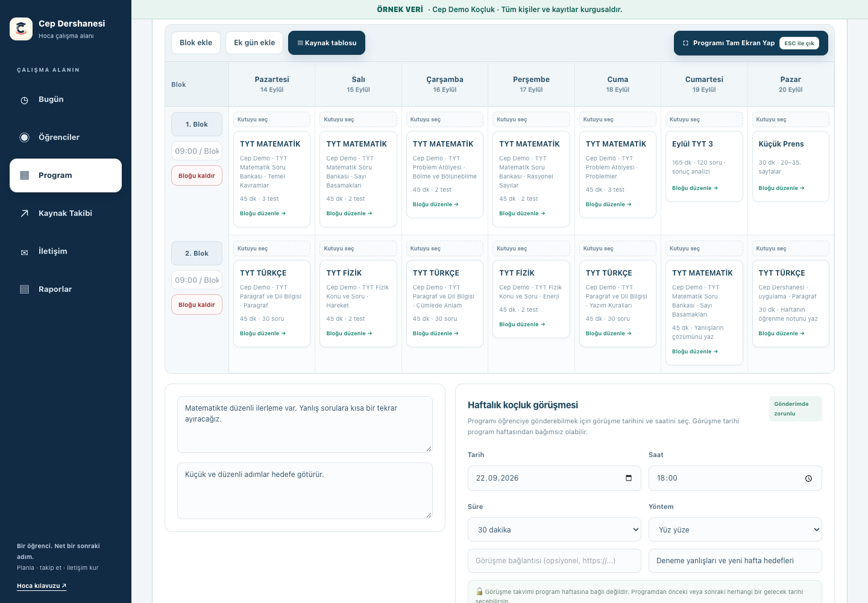This screenshot has height=603, width=868.
Task: Open Raporlar in the sidebar
Action: tap(66, 289)
